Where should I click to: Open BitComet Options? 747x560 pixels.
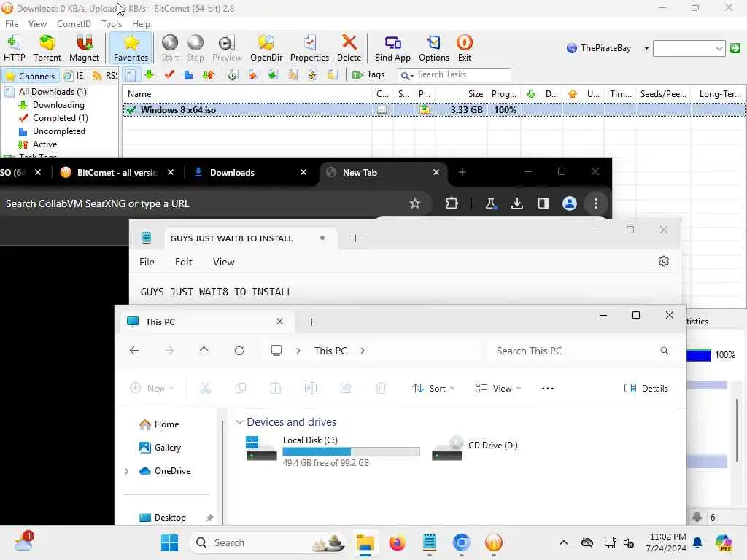pyautogui.click(x=433, y=48)
